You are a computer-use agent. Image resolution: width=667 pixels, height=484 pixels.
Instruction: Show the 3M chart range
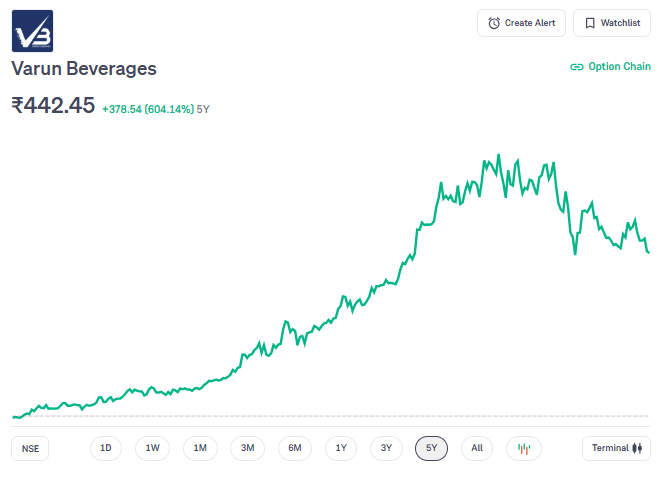point(247,448)
